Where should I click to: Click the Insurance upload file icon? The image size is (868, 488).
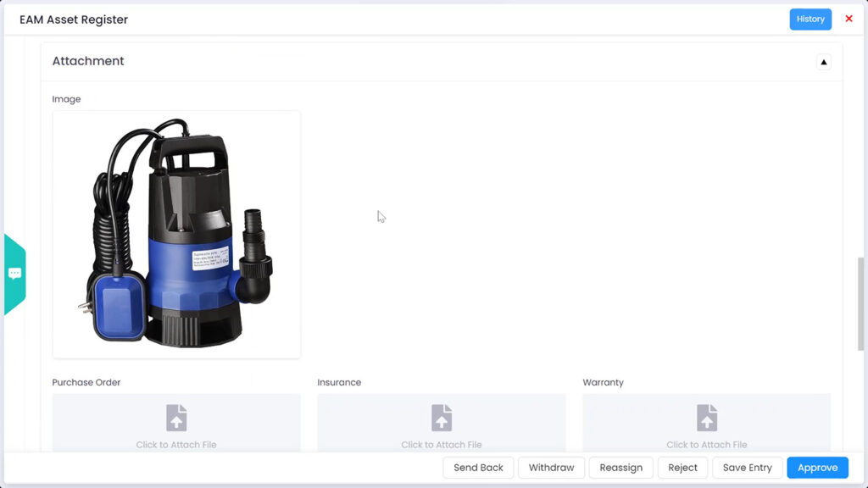tap(442, 418)
